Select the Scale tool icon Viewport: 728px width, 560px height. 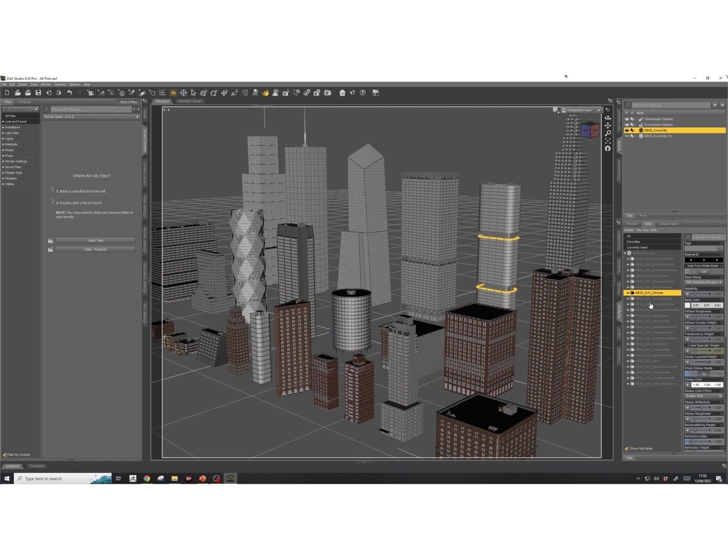pos(234,92)
